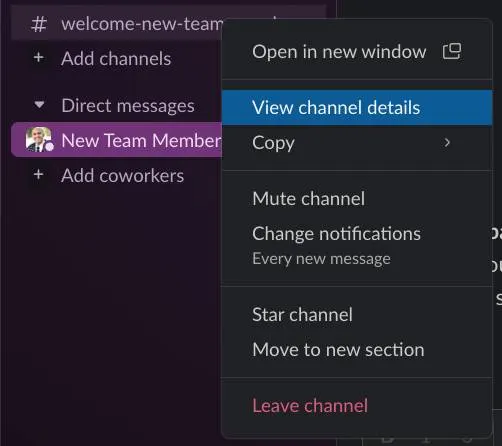
Task: Select Add channels in the sidebar
Action: coord(116,59)
